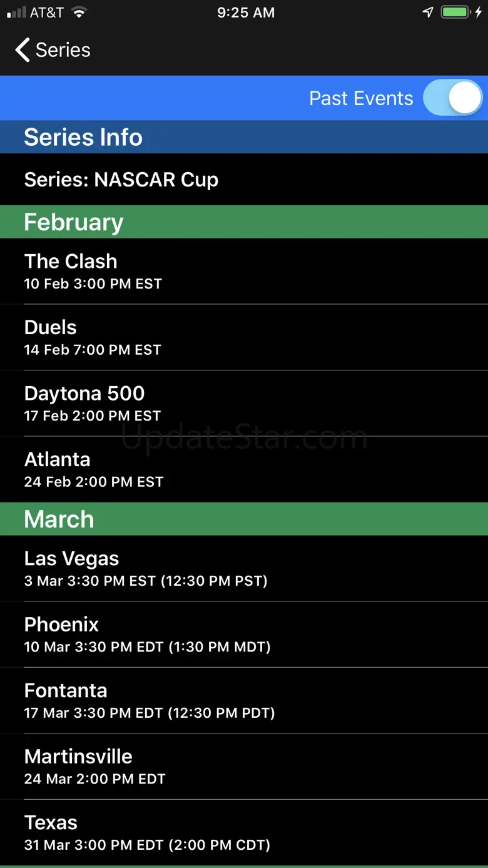488x868 pixels.
Task: Open the Phoenix race entry
Action: tap(244, 634)
